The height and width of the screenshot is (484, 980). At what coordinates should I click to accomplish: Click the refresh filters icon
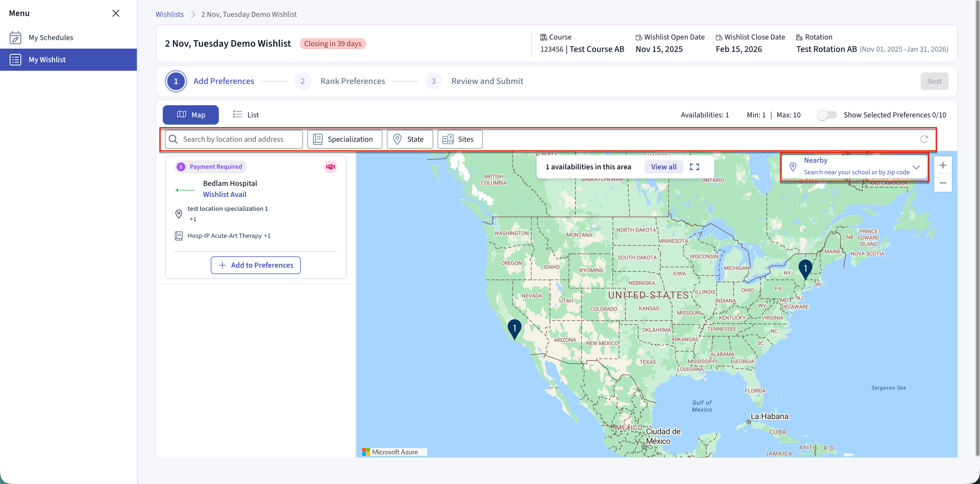pos(924,139)
